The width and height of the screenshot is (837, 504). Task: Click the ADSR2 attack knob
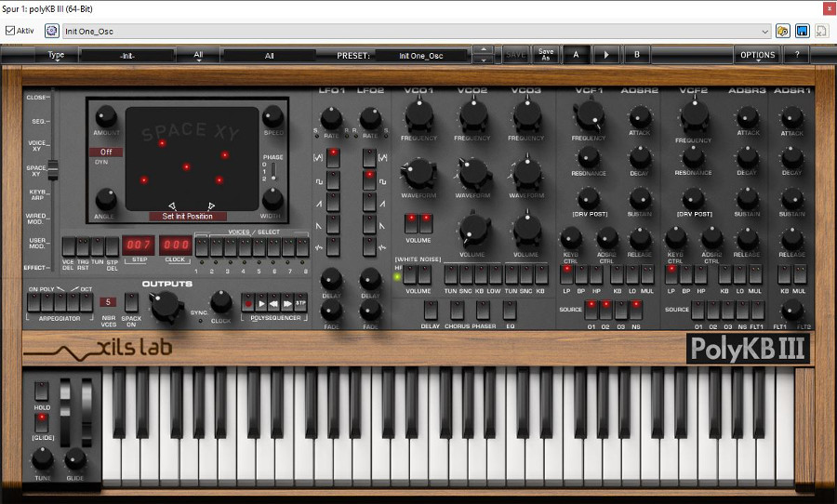pos(640,117)
